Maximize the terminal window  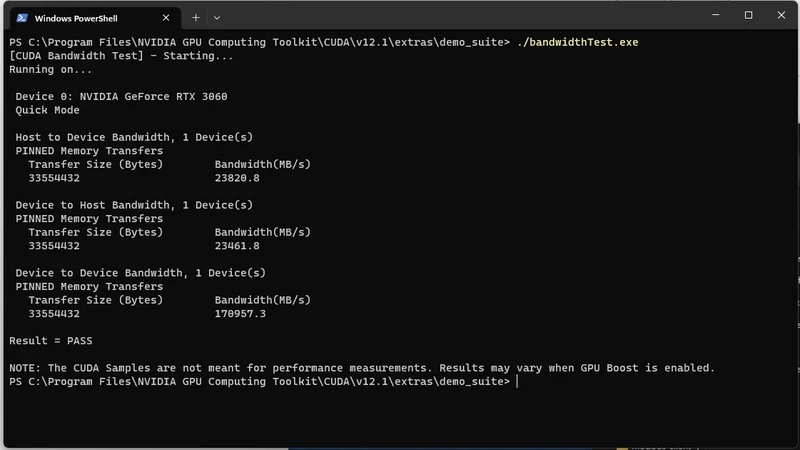click(748, 15)
